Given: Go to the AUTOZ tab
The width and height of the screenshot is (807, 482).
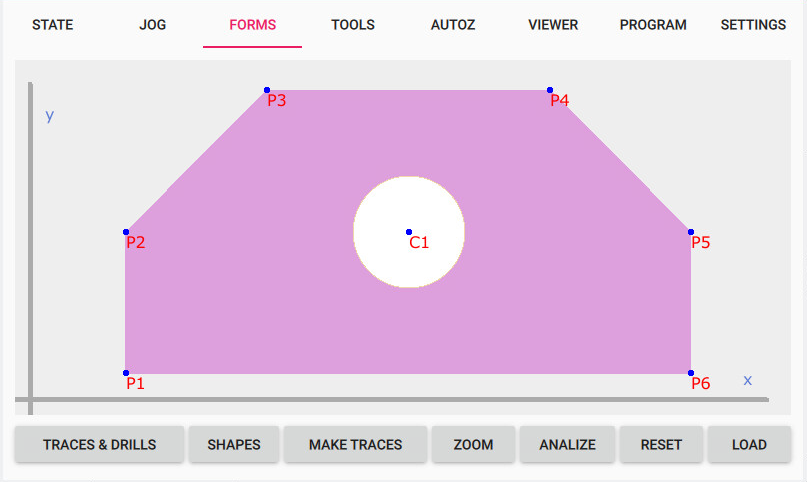Looking at the screenshot, I should tap(452, 25).
